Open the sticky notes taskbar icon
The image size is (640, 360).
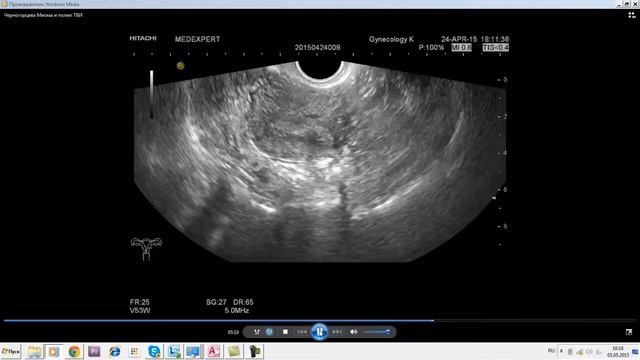coord(234,351)
